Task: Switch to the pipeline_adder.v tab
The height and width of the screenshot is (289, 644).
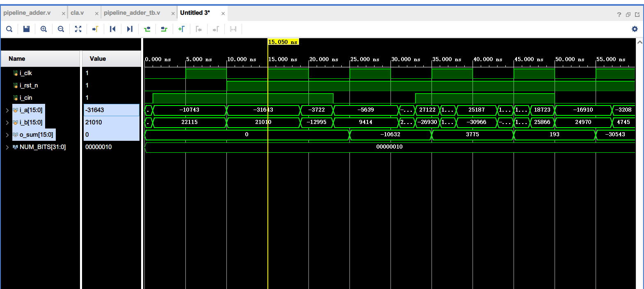Action: click(27, 13)
